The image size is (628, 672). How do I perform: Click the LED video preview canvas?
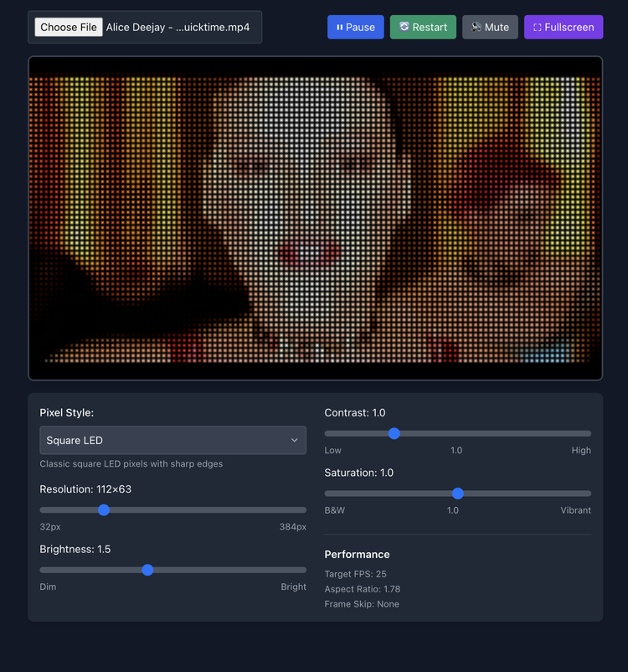[x=315, y=218]
